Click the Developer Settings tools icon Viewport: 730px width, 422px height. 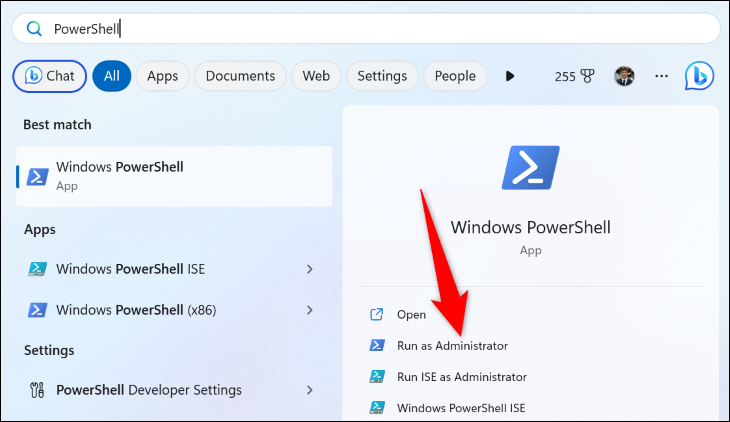click(37, 390)
